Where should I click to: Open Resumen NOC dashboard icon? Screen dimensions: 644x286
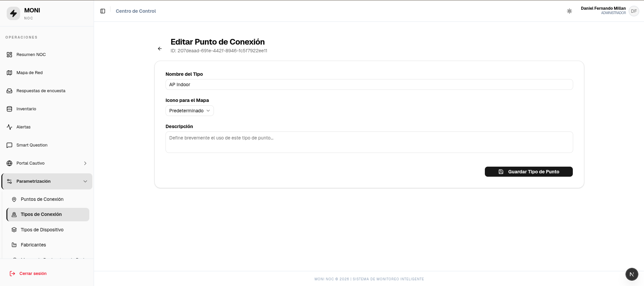click(9, 55)
